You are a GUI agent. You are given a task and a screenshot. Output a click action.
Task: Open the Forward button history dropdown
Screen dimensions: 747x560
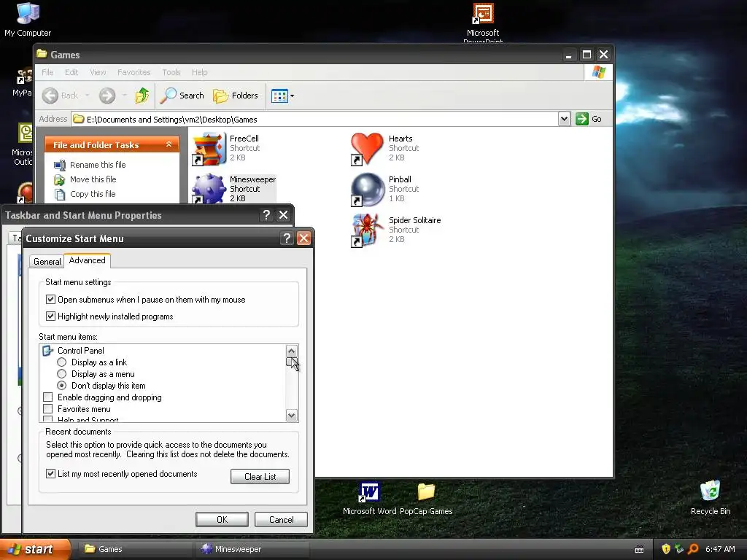[124, 96]
